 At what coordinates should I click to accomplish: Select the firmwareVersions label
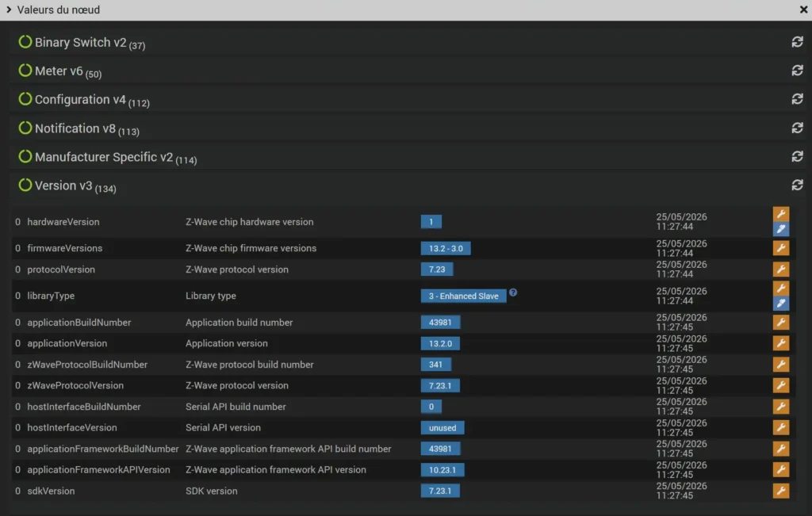point(65,248)
